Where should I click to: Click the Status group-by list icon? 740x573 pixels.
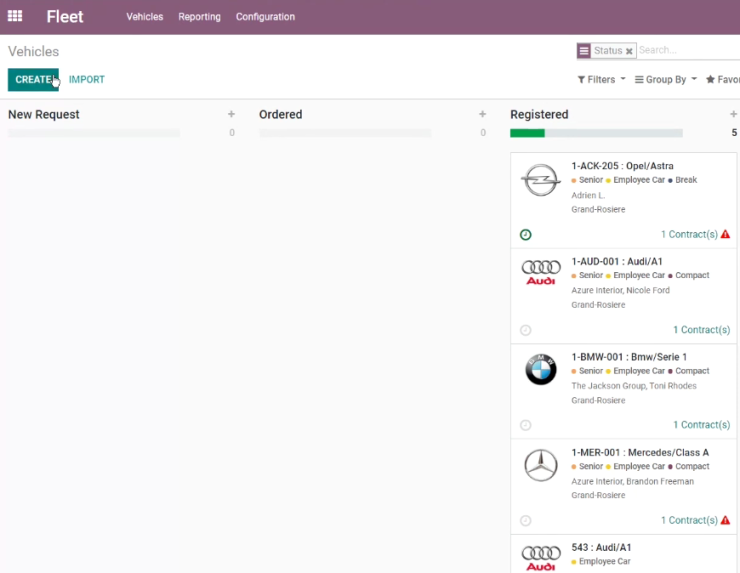click(x=584, y=51)
